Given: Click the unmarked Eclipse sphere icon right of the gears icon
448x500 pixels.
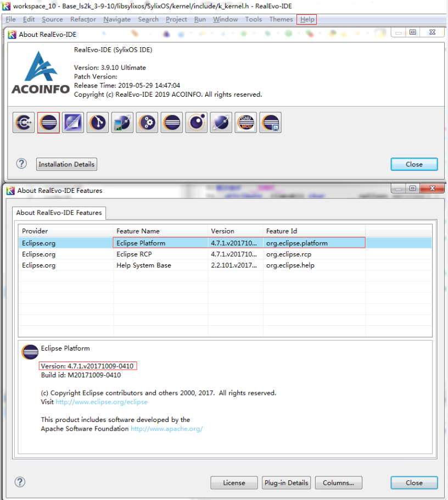Looking at the screenshot, I should tap(172, 123).
